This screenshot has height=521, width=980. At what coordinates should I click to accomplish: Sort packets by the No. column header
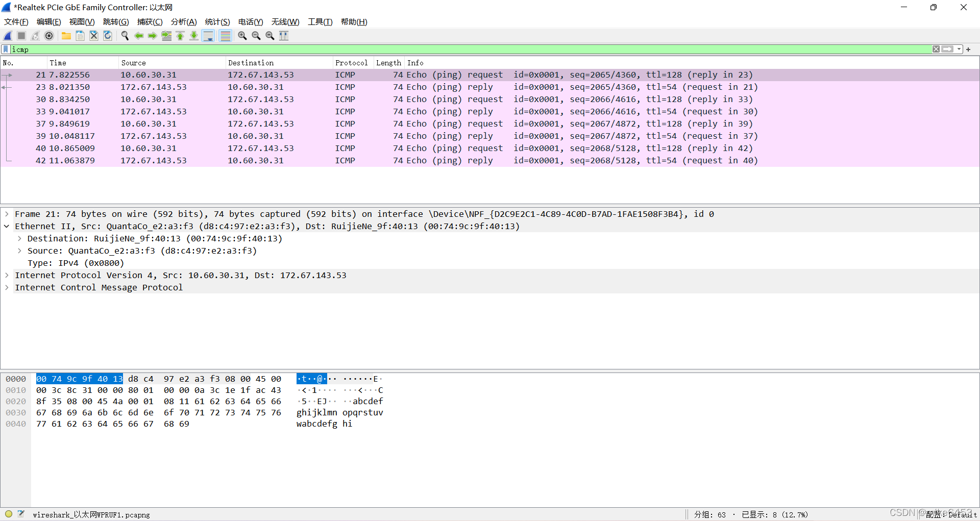23,63
